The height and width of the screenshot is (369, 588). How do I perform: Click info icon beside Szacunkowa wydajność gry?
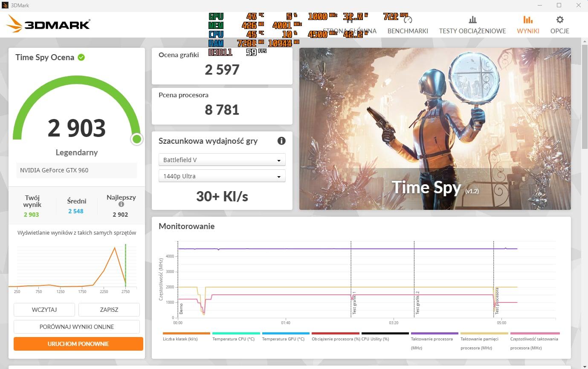[x=281, y=141]
